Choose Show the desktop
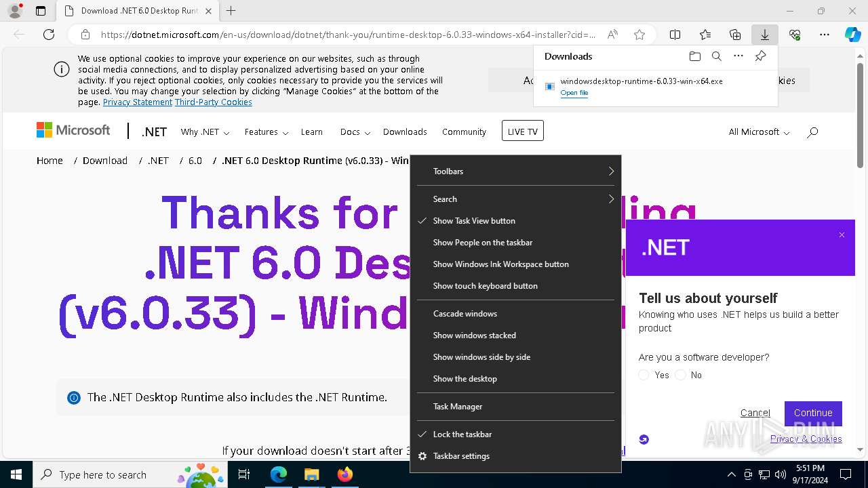Image resolution: width=868 pixels, height=488 pixels. click(515, 379)
